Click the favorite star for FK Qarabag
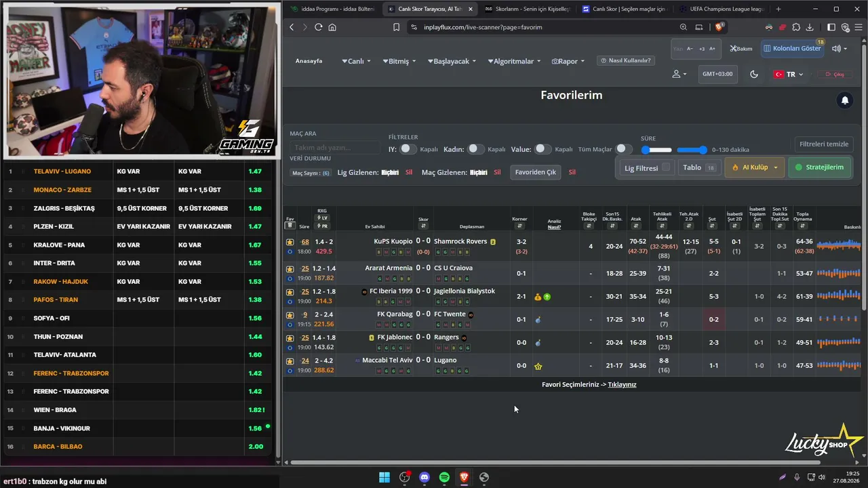The width and height of the screenshot is (868, 488). tap(290, 315)
